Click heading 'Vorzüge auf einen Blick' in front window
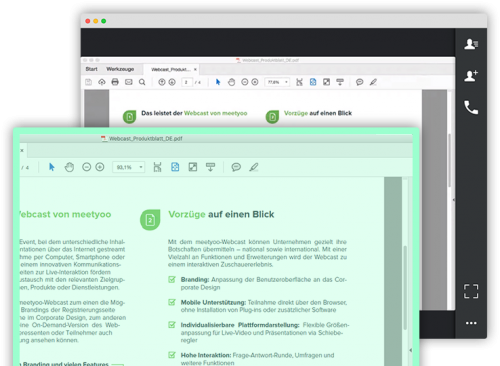 [x=221, y=214]
